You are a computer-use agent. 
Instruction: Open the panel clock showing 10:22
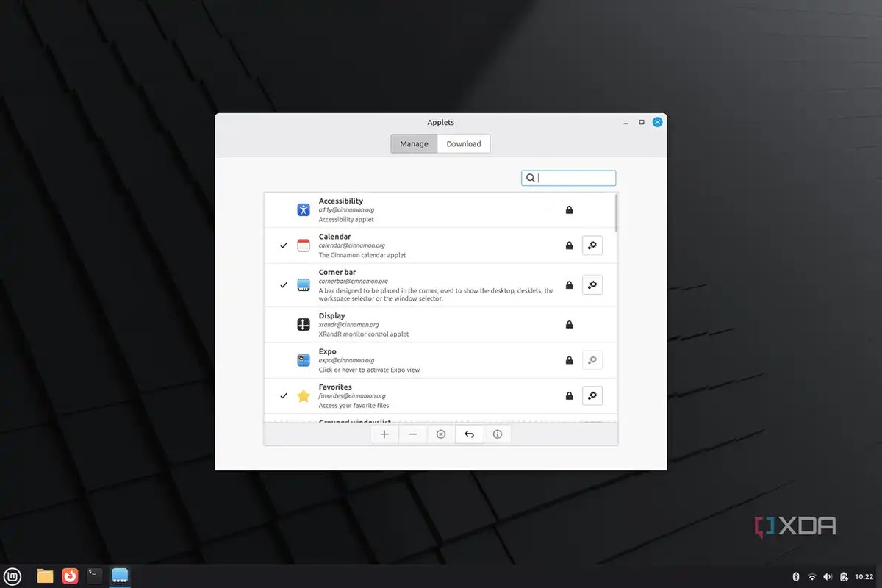tap(864, 576)
